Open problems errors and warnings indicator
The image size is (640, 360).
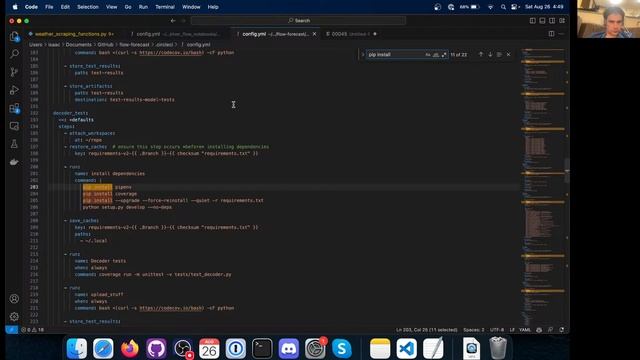click(x=32, y=330)
